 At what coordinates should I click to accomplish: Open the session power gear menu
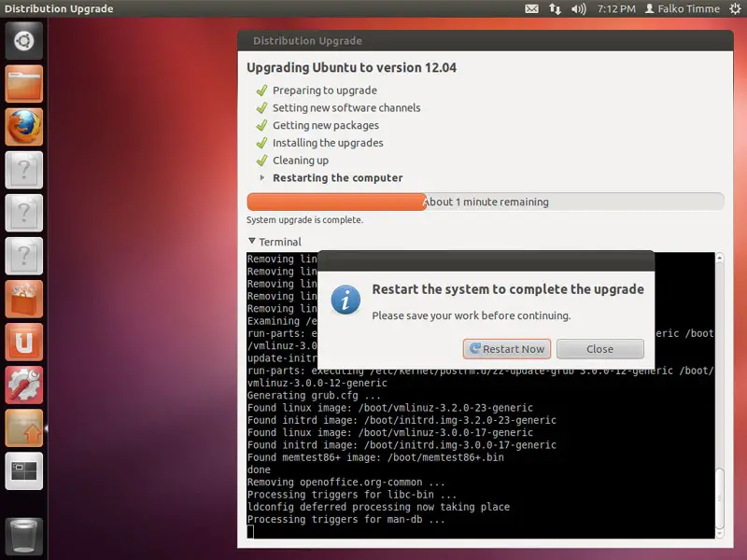pos(735,8)
